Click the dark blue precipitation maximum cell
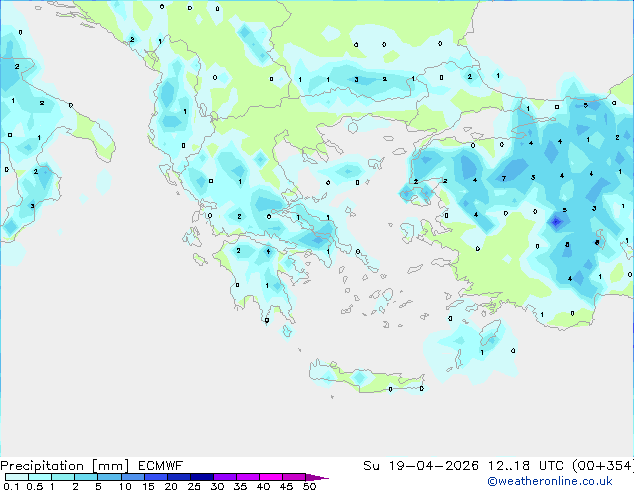 pyautogui.click(x=556, y=222)
